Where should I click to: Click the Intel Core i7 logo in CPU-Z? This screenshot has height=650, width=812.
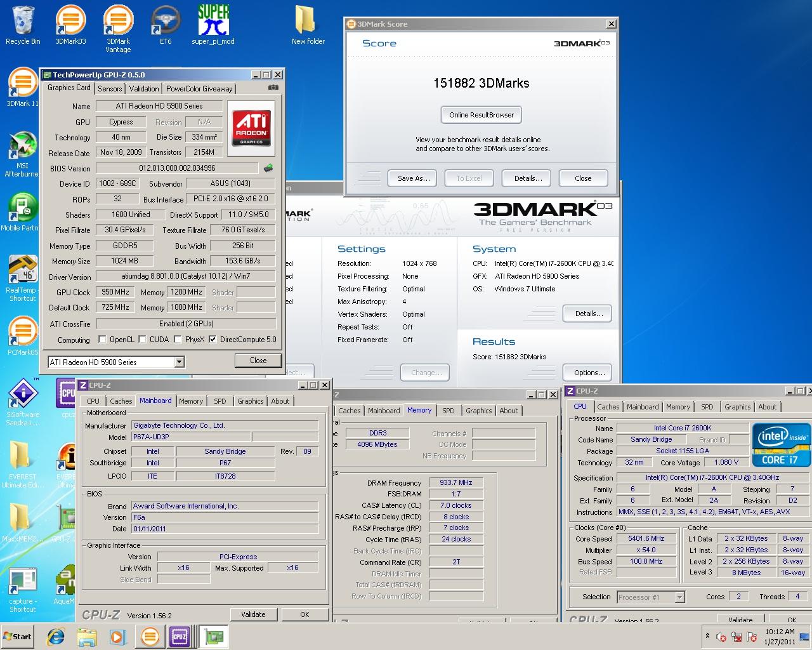point(781,444)
